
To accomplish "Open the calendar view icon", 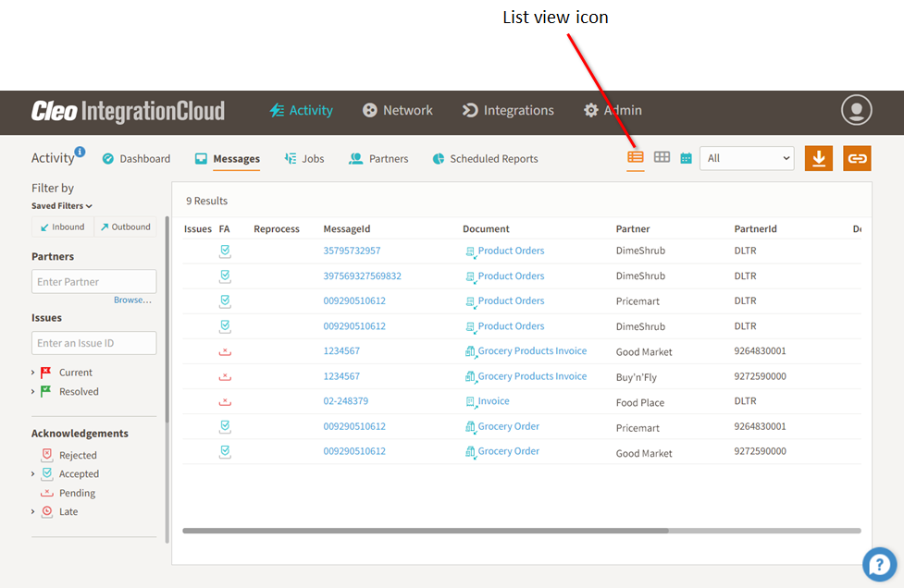I will pyautogui.click(x=686, y=158).
